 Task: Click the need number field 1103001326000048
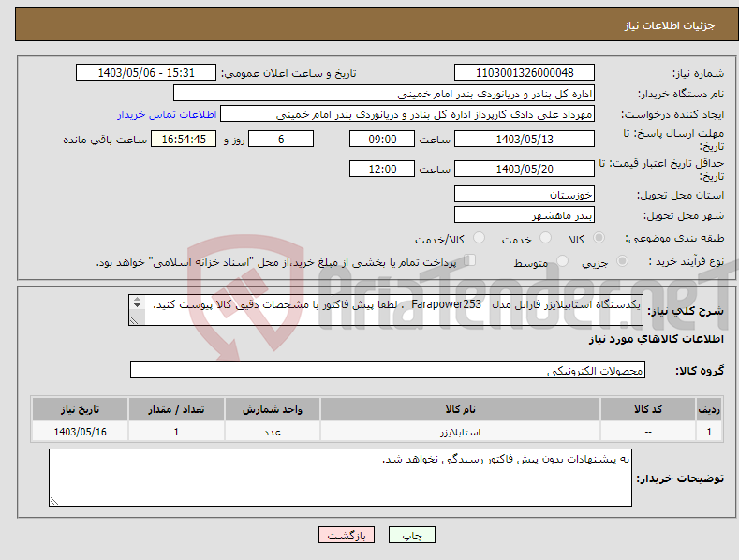coord(525,73)
